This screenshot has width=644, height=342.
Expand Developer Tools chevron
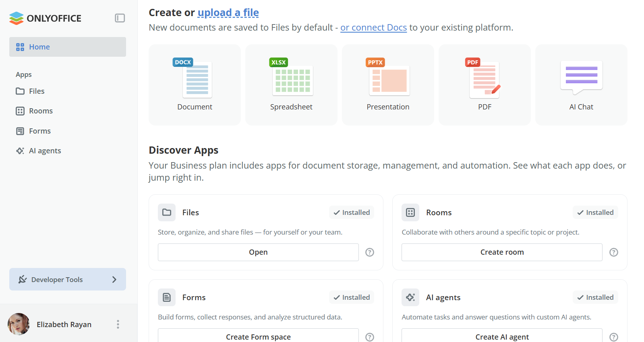[114, 280]
